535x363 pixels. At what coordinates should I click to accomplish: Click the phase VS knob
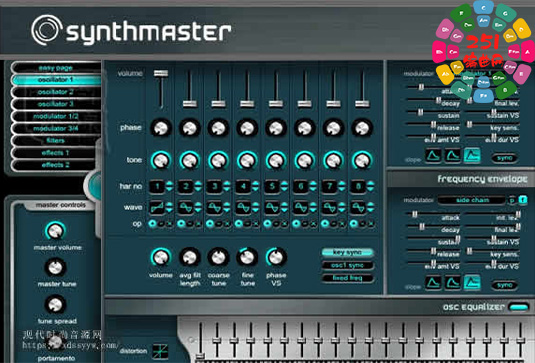pos(276,258)
